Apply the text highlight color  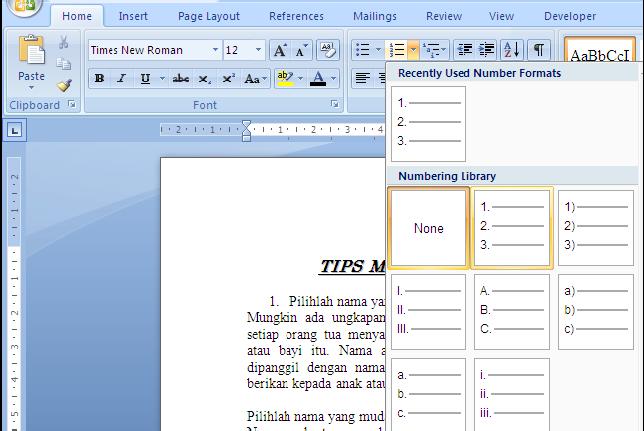(285, 78)
